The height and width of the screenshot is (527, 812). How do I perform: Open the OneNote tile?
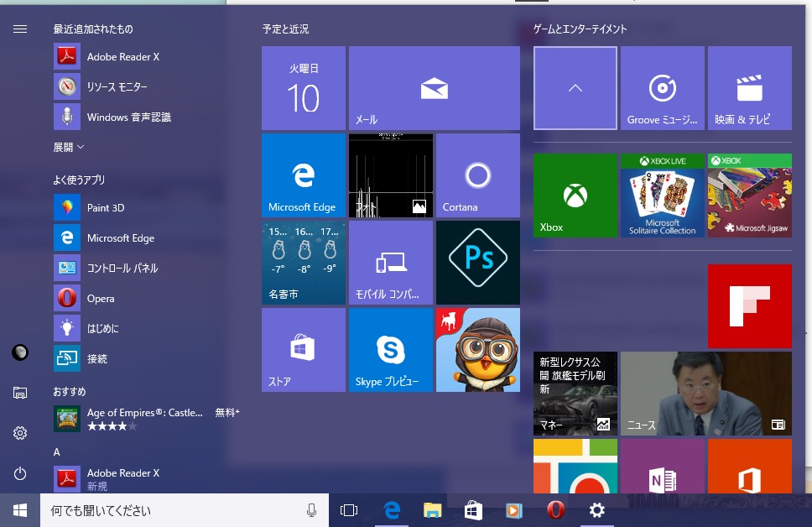(663, 467)
